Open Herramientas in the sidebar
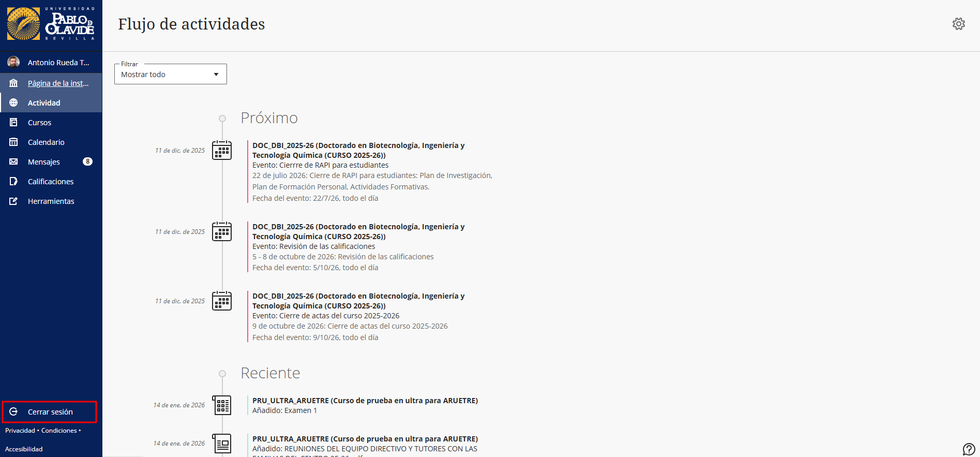Screen dimensions: 980x457 pos(51,201)
